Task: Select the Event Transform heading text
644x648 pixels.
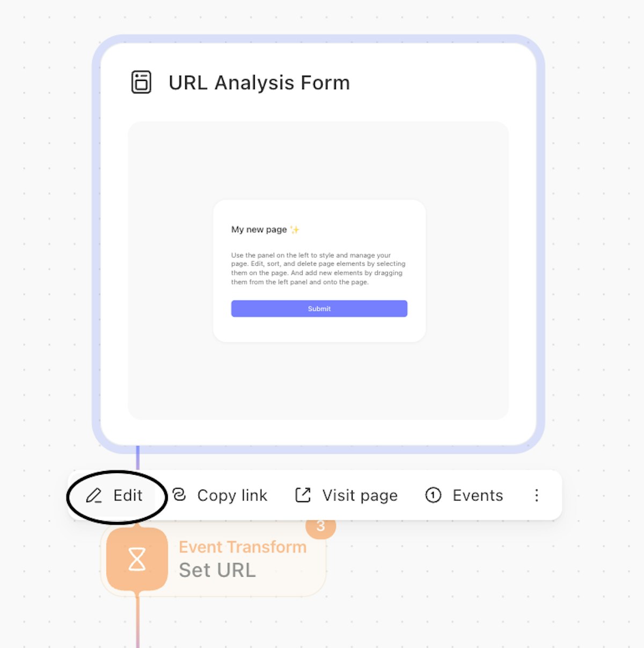Action: coord(243,547)
